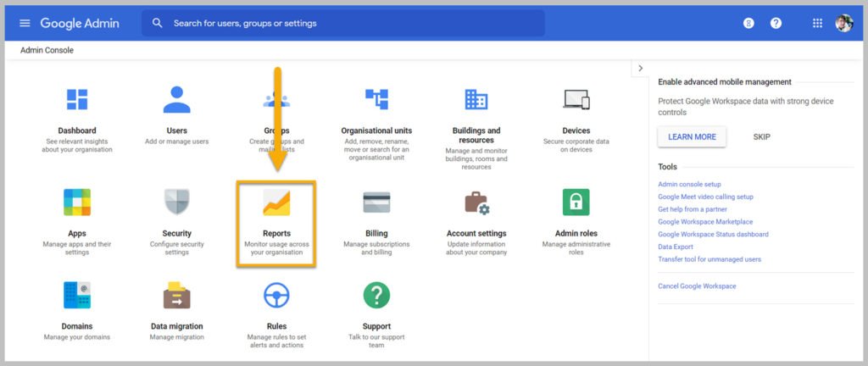Click 'Talk to our support team' description
The height and width of the screenshot is (366, 868).
coord(376,341)
